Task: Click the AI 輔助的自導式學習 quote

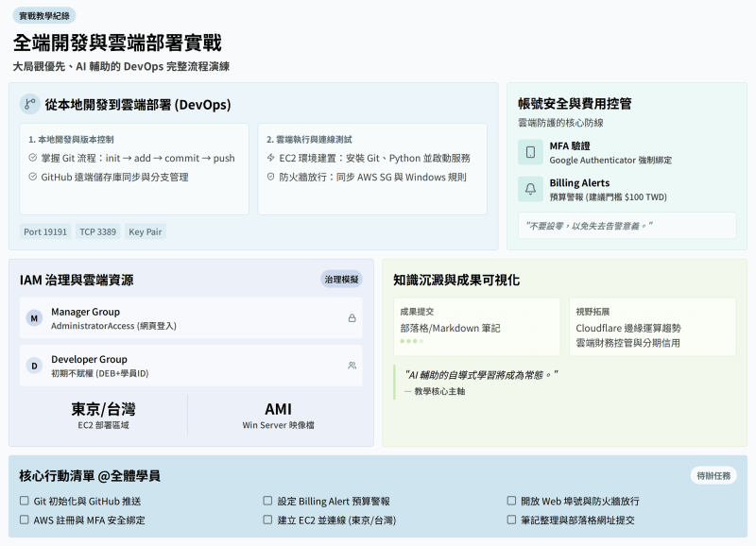Action: [x=481, y=374]
